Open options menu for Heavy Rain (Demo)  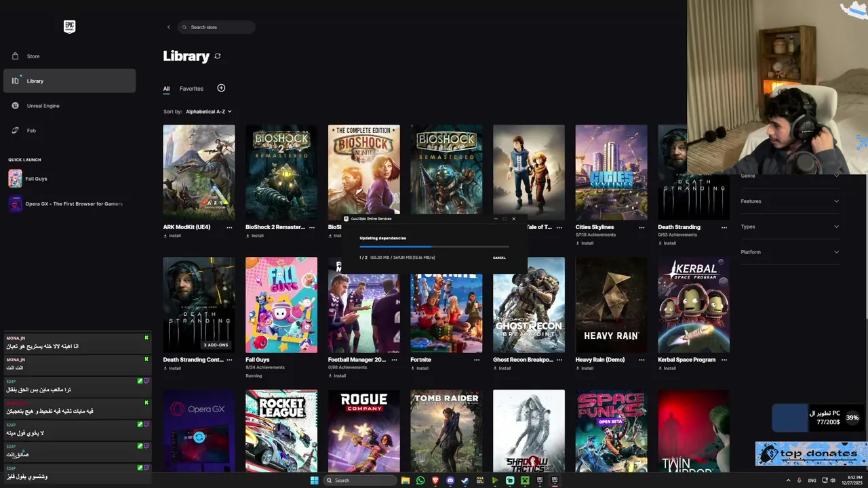(642, 360)
